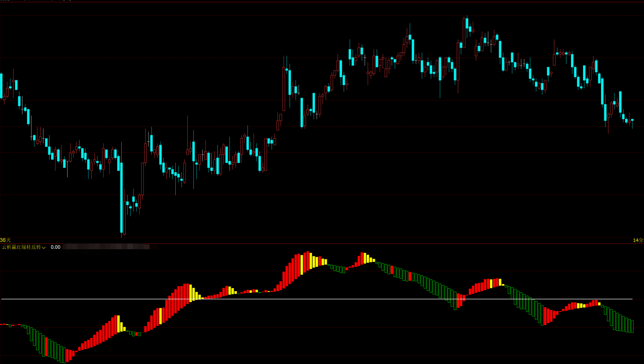
Task: Open the 云析赢红绿柱反转 indicator name menu
Action: click(21, 247)
